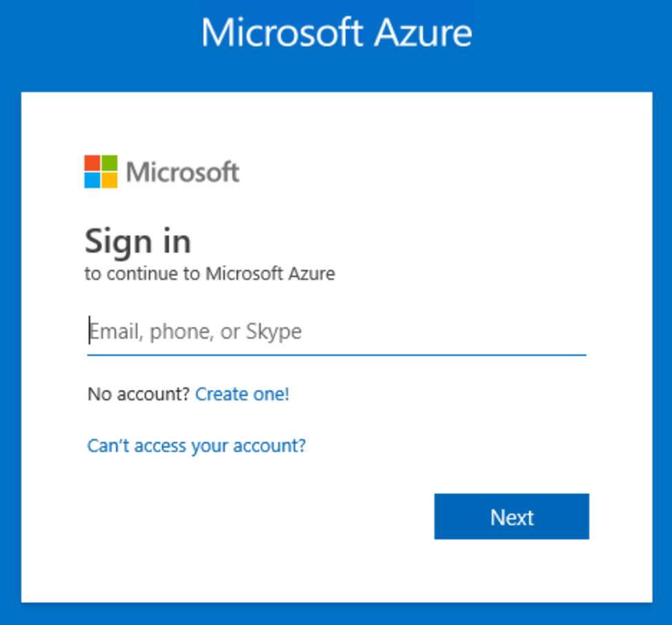Click the blue square of Microsoft logo
This screenshot has height=625, width=672.
click(x=92, y=180)
